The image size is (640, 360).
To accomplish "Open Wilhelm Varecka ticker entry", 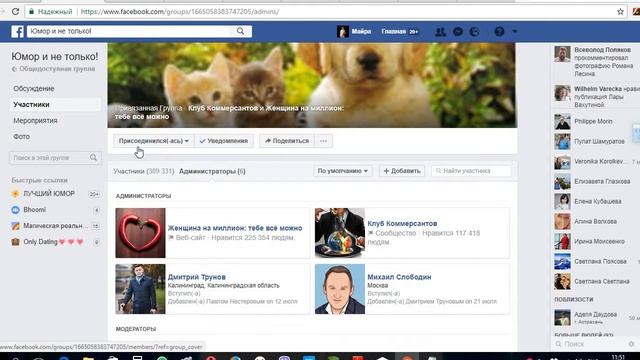I will click(596, 96).
